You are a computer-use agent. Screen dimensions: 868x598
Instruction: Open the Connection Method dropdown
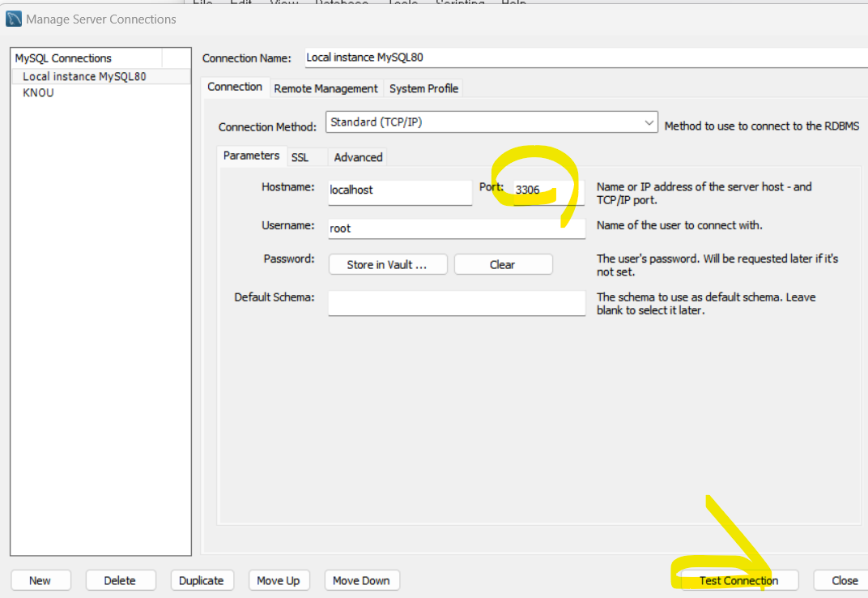pos(491,122)
